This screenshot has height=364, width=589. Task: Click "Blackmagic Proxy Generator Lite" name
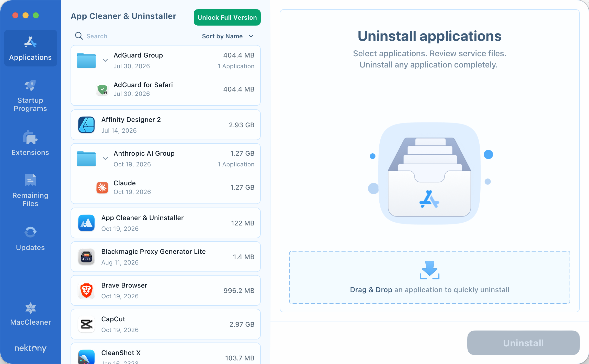click(153, 252)
